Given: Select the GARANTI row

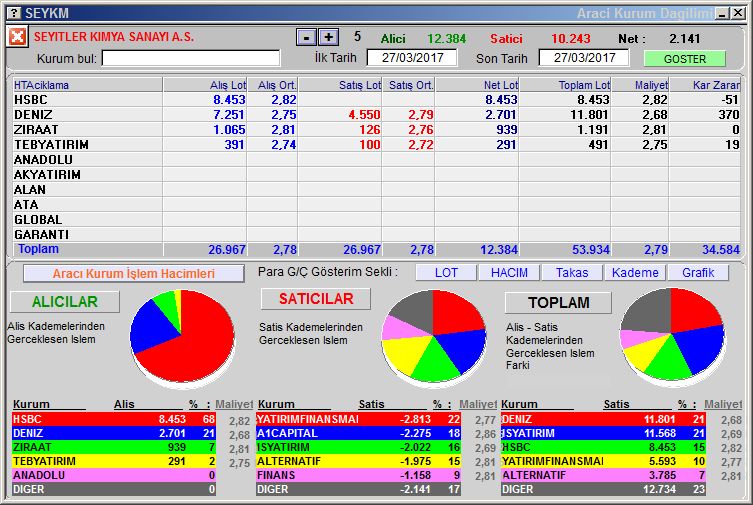Looking at the screenshot, I should coord(376,234).
